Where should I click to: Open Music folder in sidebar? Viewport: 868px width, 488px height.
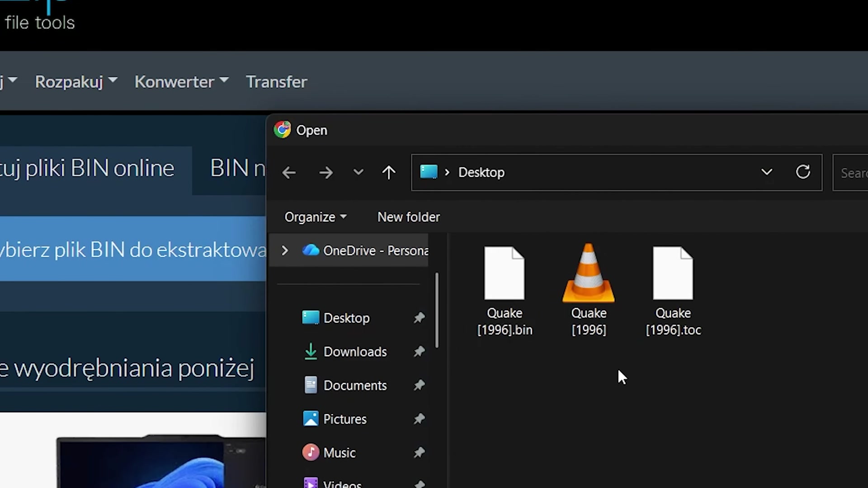click(x=339, y=453)
